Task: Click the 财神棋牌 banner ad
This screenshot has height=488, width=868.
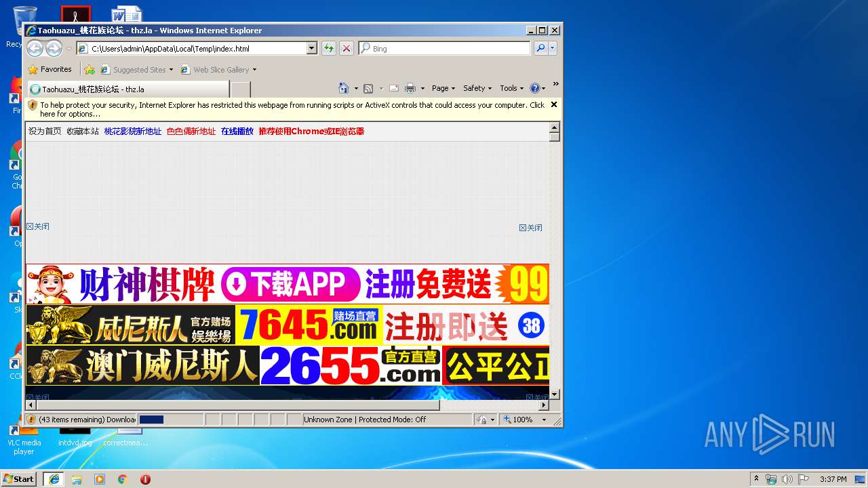Action: (x=288, y=284)
